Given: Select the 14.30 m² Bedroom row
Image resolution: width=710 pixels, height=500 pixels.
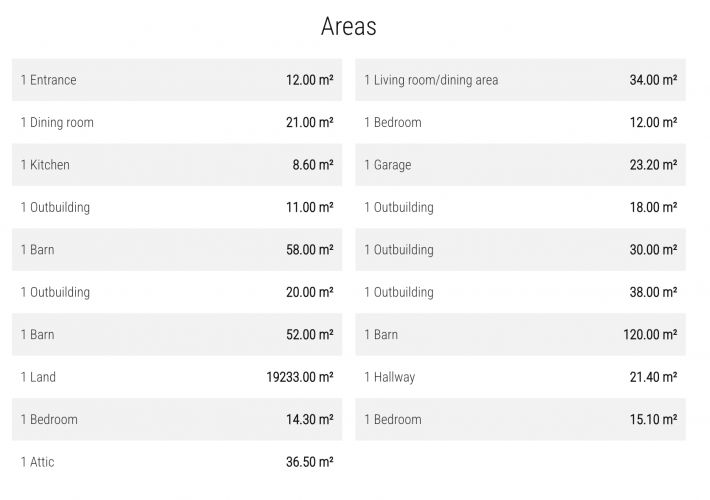Looking at the screenshot, I should 177,419.
